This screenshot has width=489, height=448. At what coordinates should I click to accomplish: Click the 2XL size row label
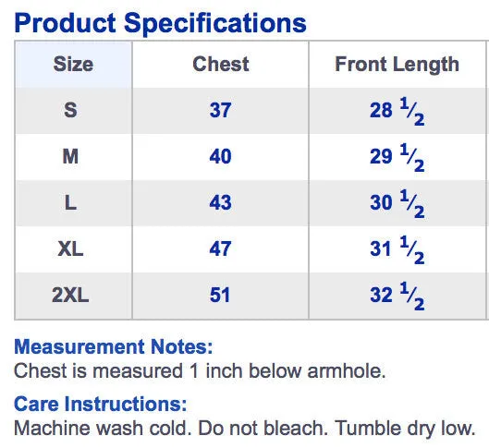(x=70, y=295)
